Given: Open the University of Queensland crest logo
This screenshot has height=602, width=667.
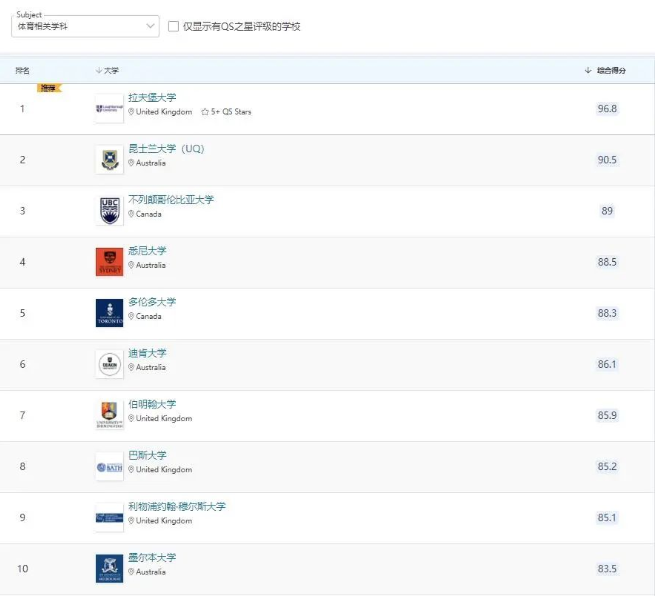Looking at the screenshot, I should pyautogui.click(x=109, y=160).
